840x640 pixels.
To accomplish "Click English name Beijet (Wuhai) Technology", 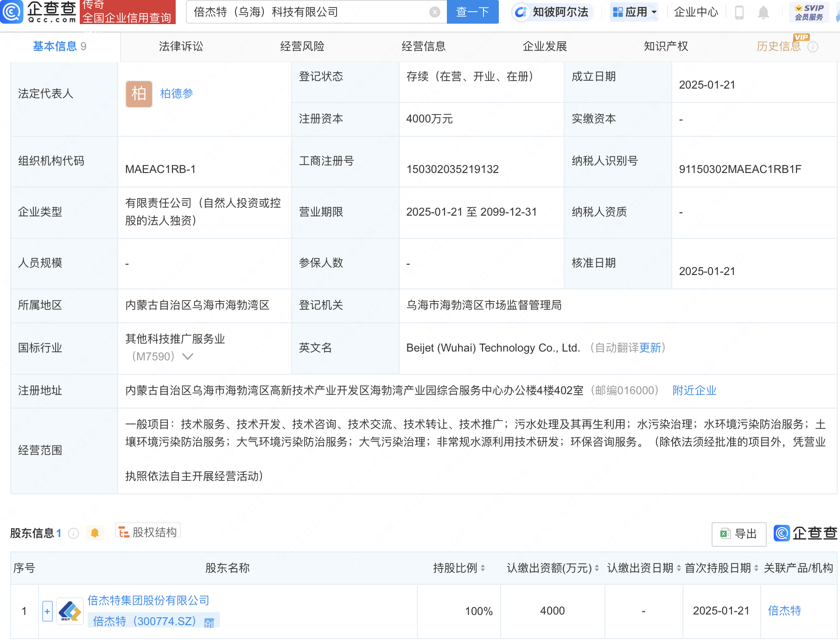I will pyautogui.click(x=493, y=348).
